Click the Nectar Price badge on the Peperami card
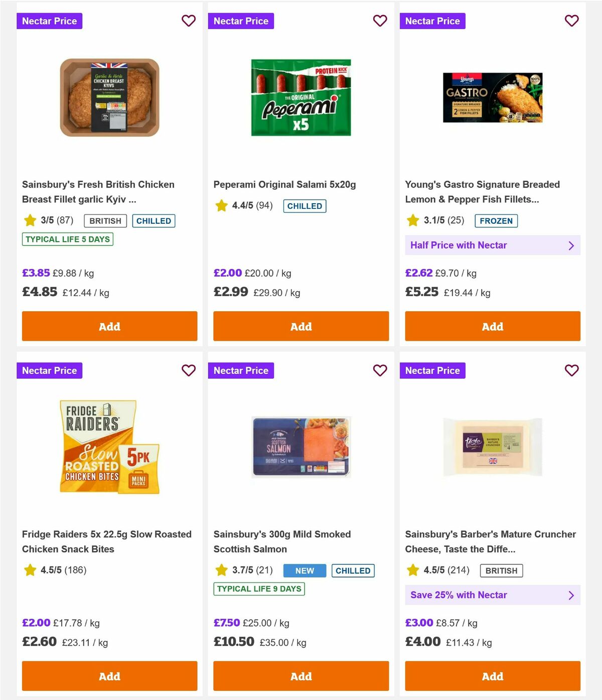602x700 pixels. 241,21
